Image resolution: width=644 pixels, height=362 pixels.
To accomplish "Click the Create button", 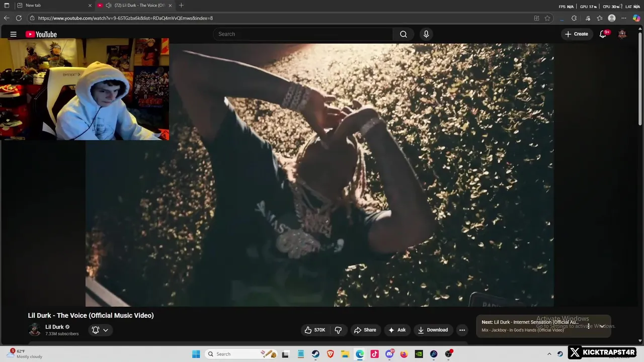I will click(577, 34).
